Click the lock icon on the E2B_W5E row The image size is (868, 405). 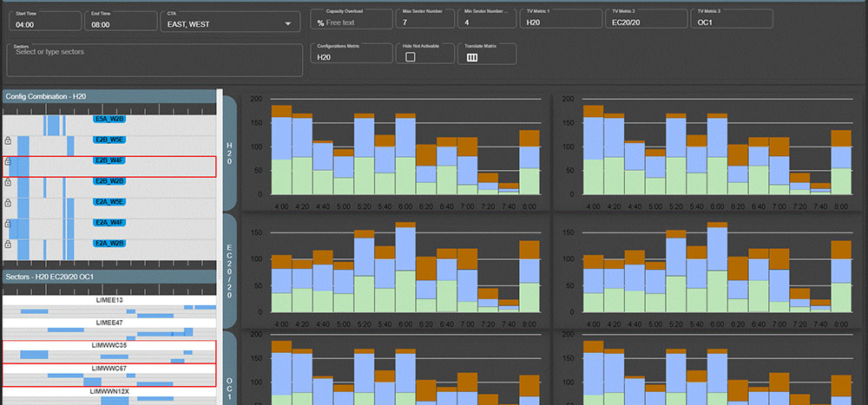[x=8, y=140]
